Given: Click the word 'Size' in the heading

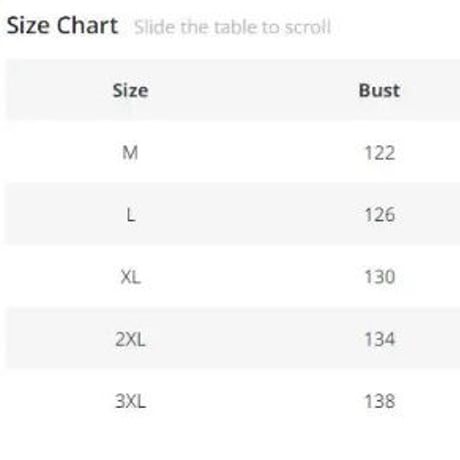Looking at the screenshot, I should point(28,26).
